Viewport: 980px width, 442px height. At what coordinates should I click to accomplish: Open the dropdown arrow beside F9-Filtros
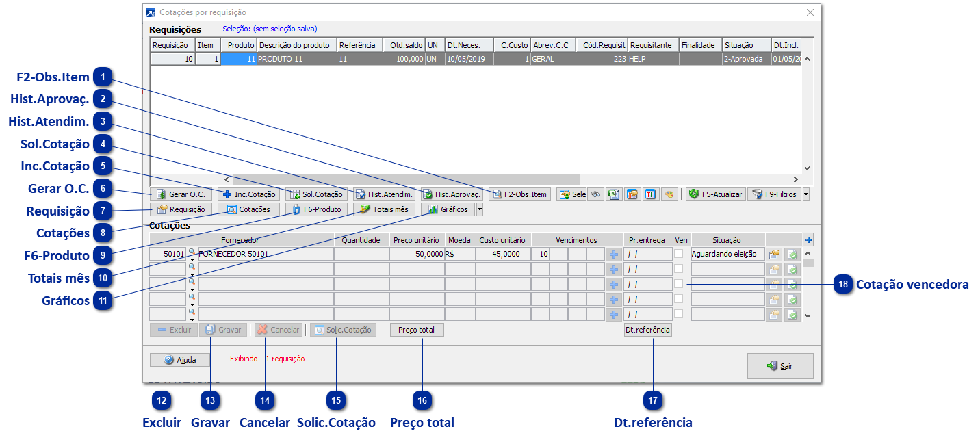point(805,194)
